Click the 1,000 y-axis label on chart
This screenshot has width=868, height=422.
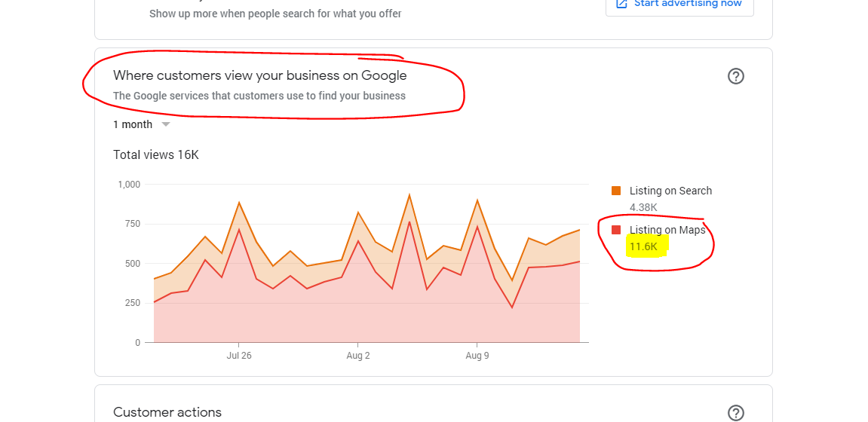pos(129,184)
